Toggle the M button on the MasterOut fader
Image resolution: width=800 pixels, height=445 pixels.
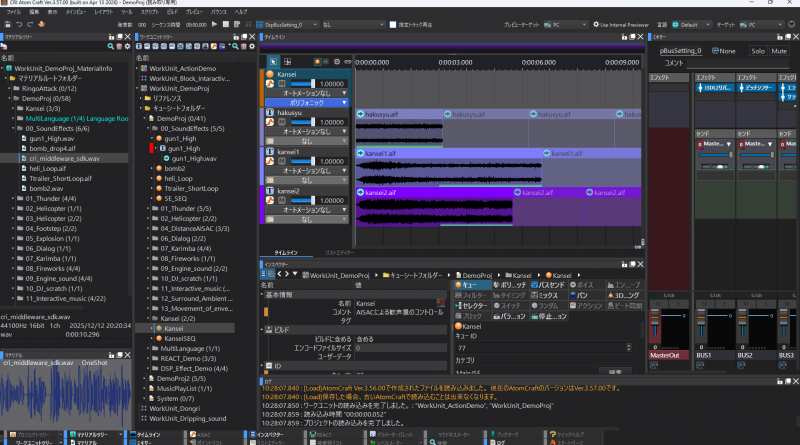point(658,304)
